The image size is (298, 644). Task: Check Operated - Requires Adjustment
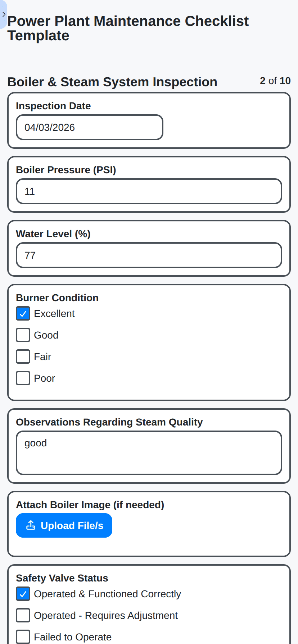pos(23,615)
